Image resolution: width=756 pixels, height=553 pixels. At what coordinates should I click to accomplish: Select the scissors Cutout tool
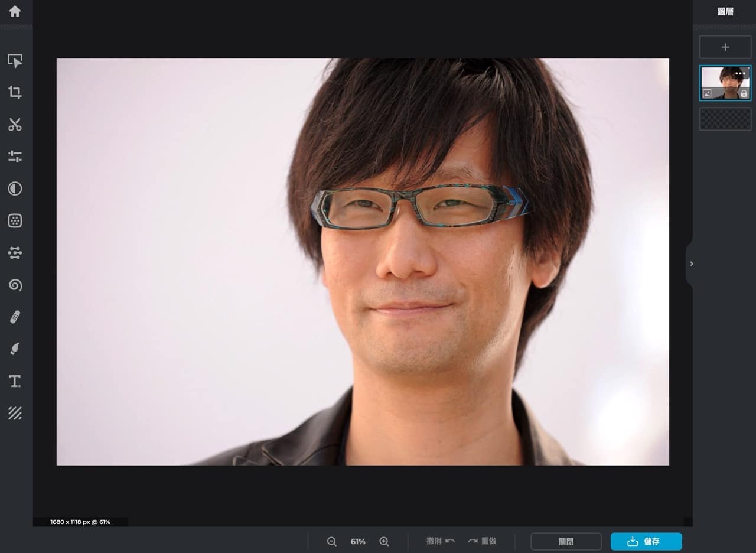(15, 124)
